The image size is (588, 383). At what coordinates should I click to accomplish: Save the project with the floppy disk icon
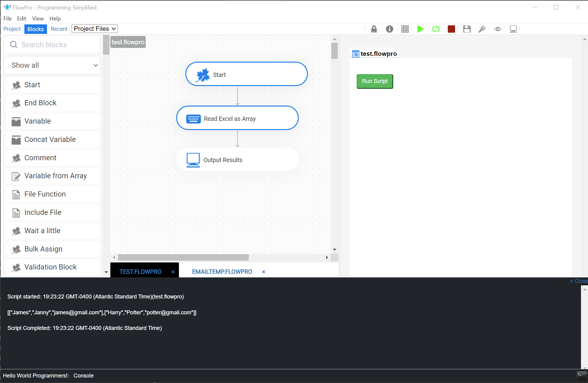(467, 29)
